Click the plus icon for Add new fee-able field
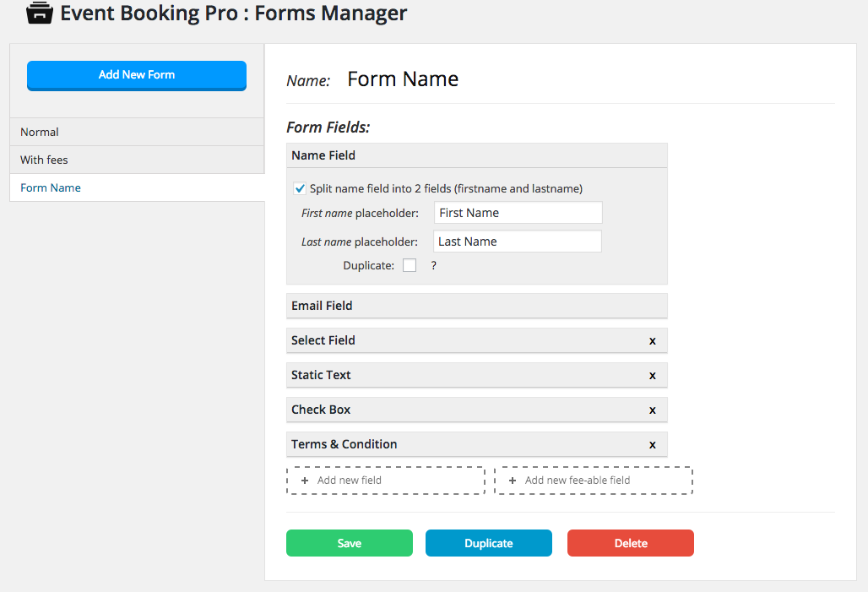Viewport: 868px width, 592px height. coord(512,481)
